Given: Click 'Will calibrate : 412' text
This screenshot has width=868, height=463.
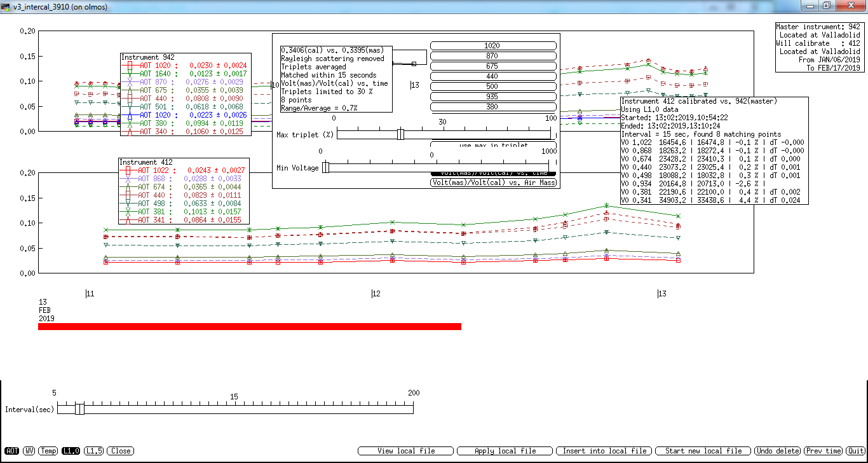Looking at the screenshot, I should coord(818,43).
